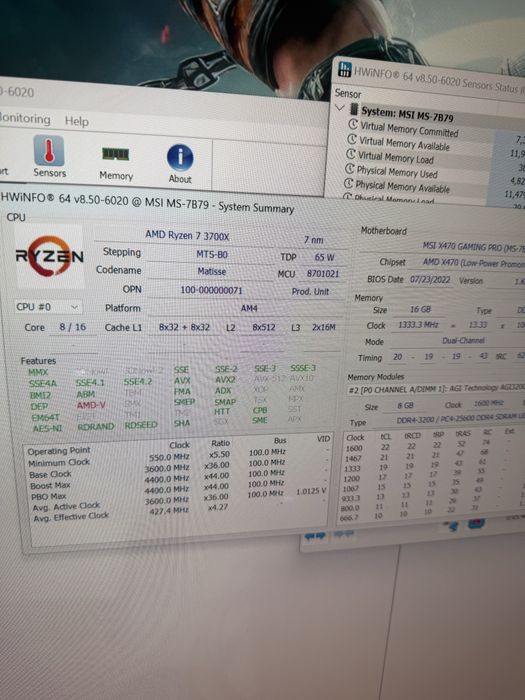This screenshot has height=700, width=525.
Task: Click the clock icon beside Physical Memory Used
Action: click(350, 169)
